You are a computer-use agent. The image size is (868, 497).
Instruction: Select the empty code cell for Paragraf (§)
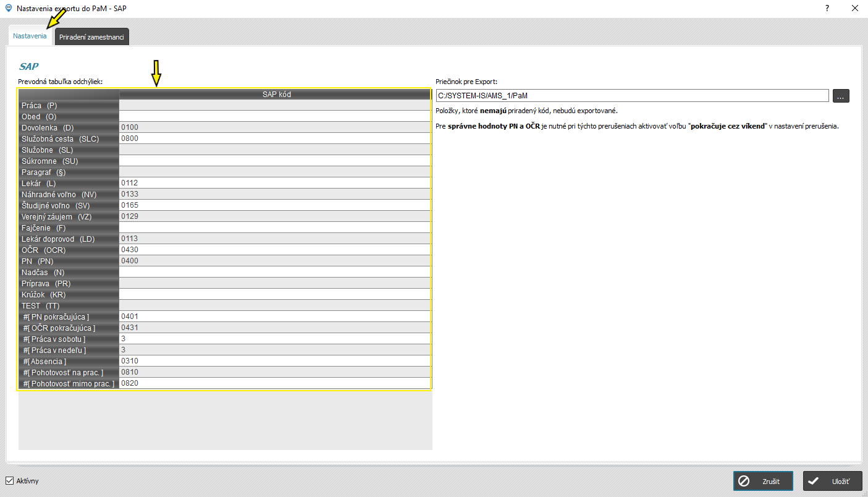[275, 172]
